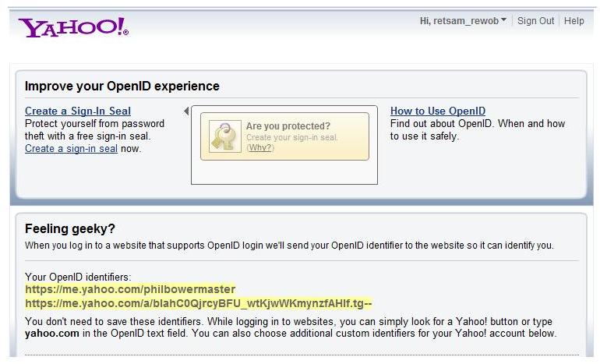Open the Help link
600x364 pixels.
[574, 21]
